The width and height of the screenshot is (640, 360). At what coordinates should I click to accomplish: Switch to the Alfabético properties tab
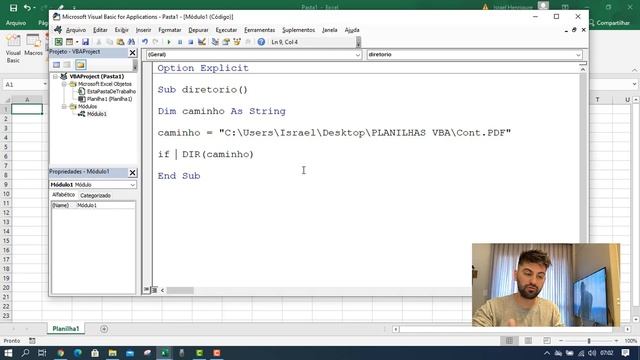(63, 195)
